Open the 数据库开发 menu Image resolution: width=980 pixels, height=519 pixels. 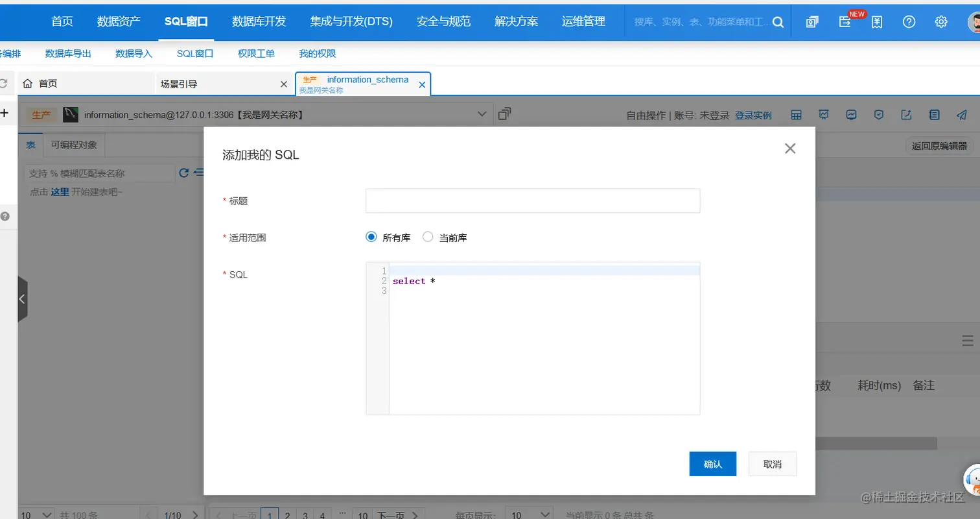point(259,21)
